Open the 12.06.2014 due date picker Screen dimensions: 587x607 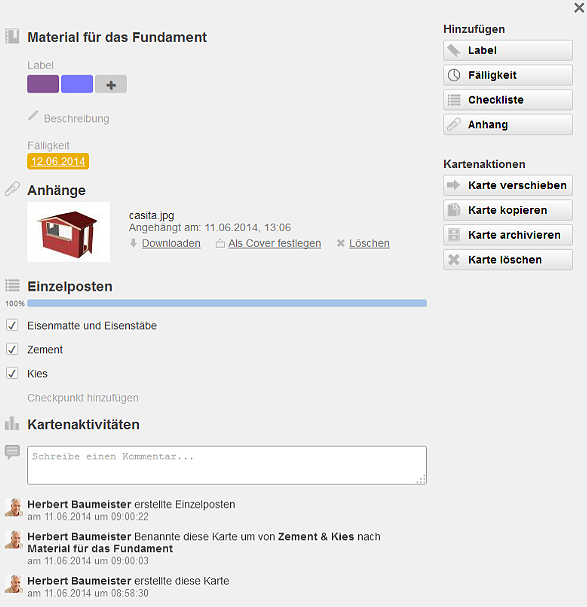pyautogui.click(x=58, y=161)
